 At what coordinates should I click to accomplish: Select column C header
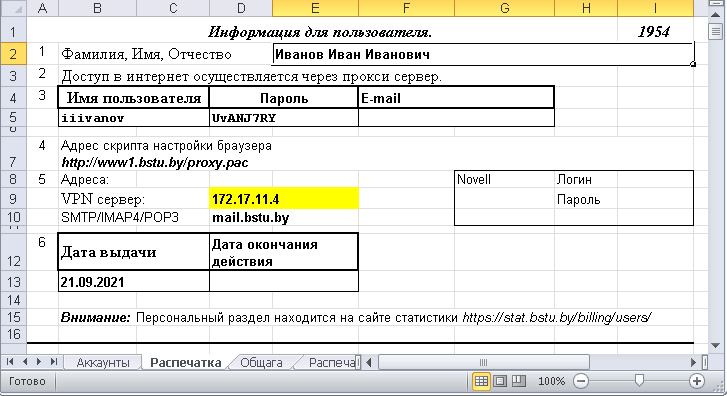pos(173,8)
